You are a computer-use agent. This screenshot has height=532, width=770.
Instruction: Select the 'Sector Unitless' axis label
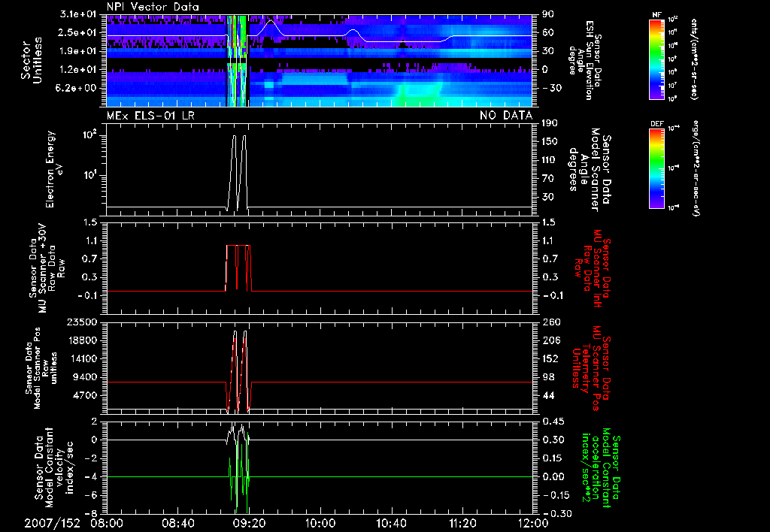[x=32, y=60]
